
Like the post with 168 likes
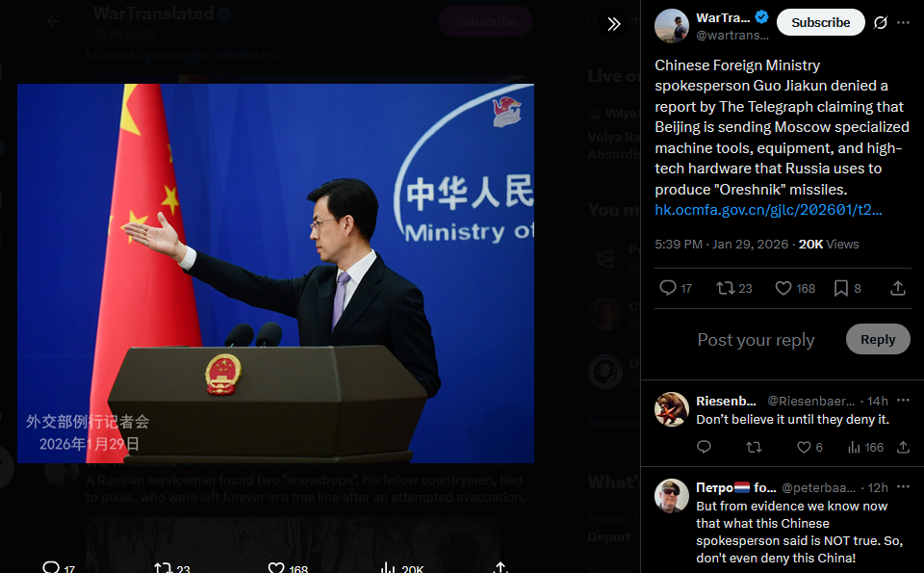point(795,288)
